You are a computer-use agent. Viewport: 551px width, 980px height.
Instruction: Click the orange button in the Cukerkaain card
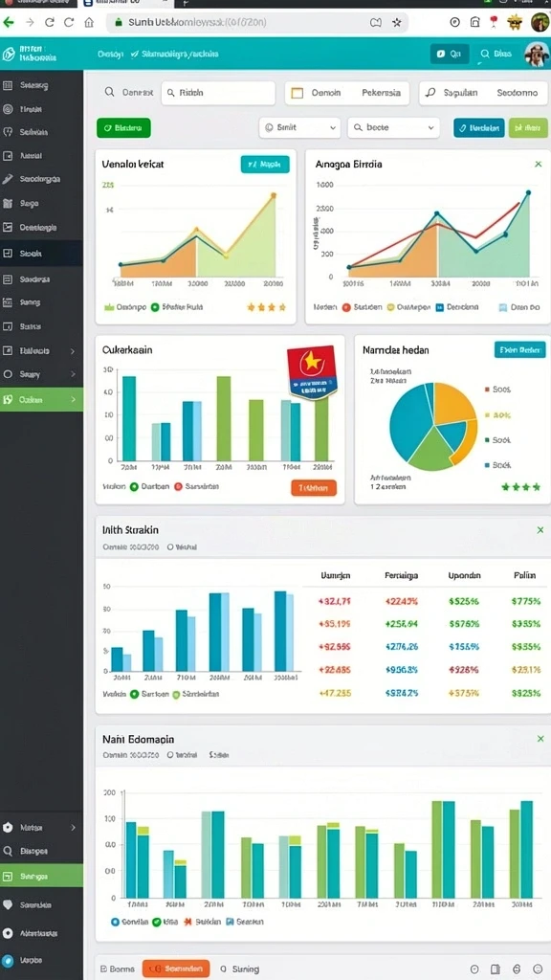[x=314, y=487]
